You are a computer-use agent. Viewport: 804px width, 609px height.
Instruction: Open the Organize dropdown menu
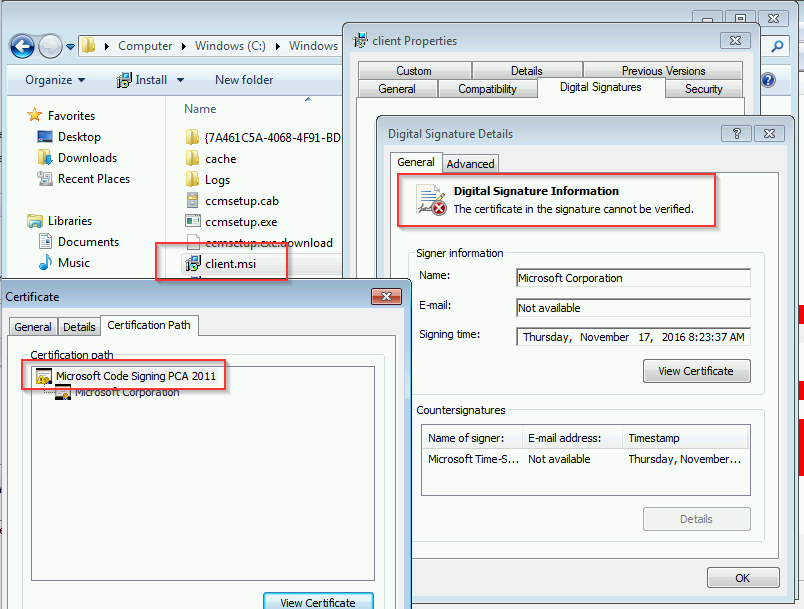click(x=55, y=80)
